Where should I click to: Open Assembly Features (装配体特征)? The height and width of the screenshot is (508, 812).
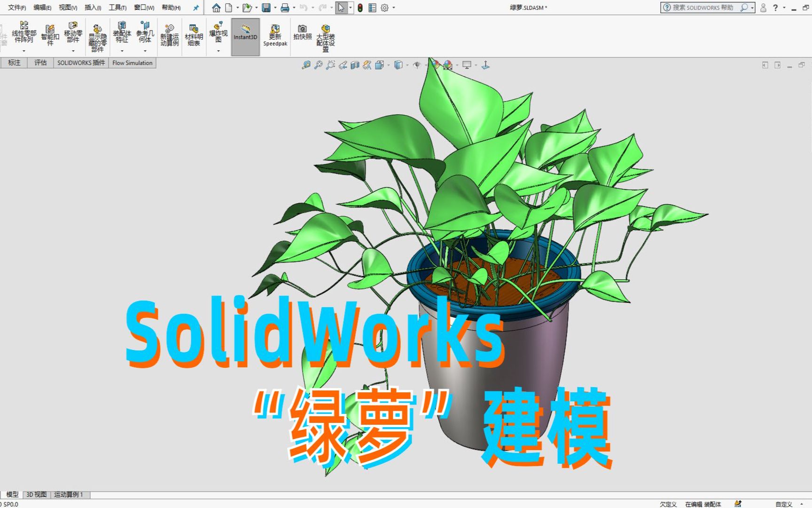tap(122, 32)
